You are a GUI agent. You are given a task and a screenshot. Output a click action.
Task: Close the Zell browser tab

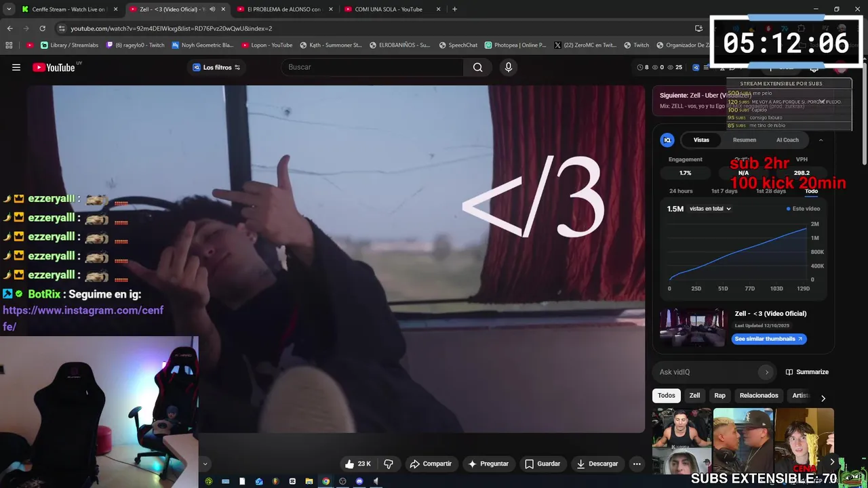(223, 9)
